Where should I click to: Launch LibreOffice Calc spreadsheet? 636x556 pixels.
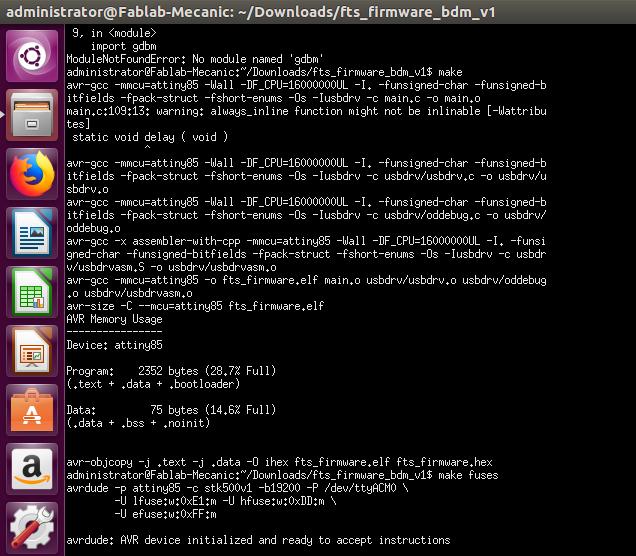click(x=32, y=292)
